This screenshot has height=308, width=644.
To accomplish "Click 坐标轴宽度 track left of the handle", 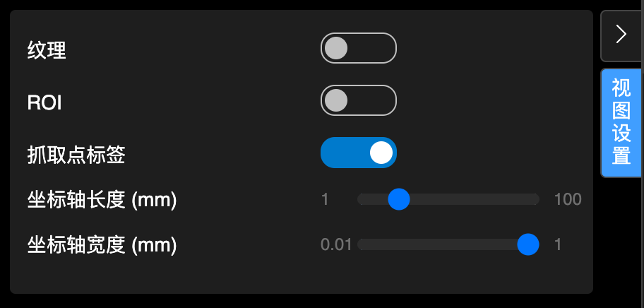I will point(438,244).
